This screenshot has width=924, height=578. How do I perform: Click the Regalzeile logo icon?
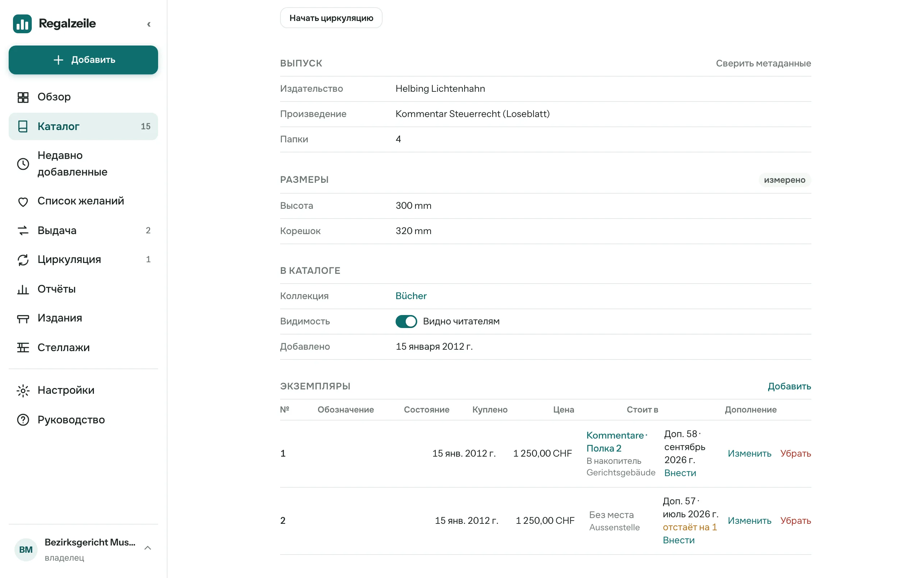click(x=22, y=24)
